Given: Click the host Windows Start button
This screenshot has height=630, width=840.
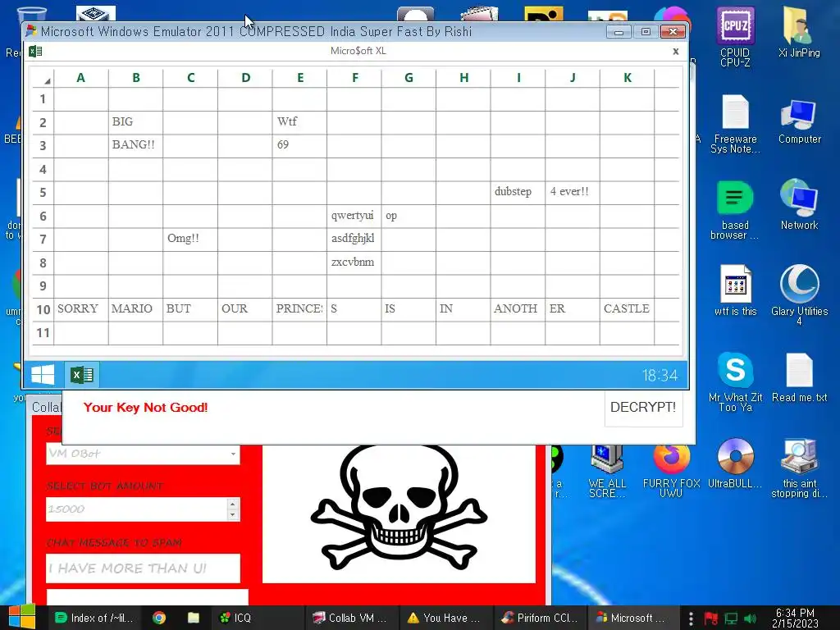Looking at the screenshot, I should pos(22,617).
